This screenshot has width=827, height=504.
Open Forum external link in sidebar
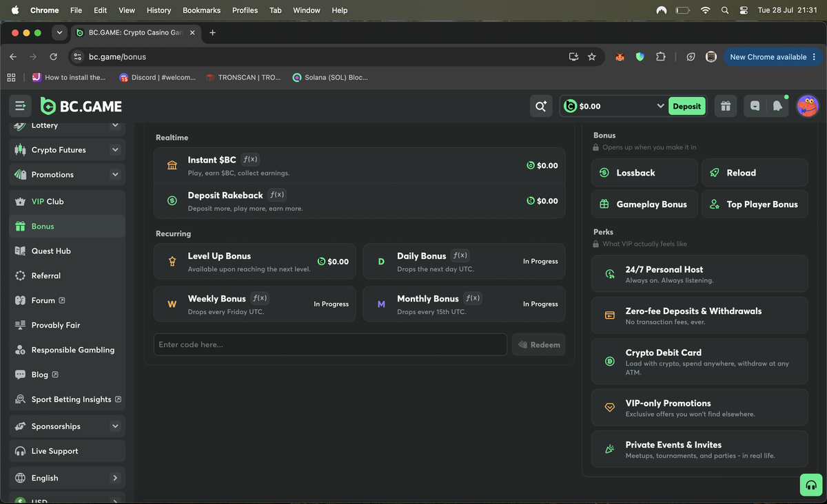[x=68, y=300]
